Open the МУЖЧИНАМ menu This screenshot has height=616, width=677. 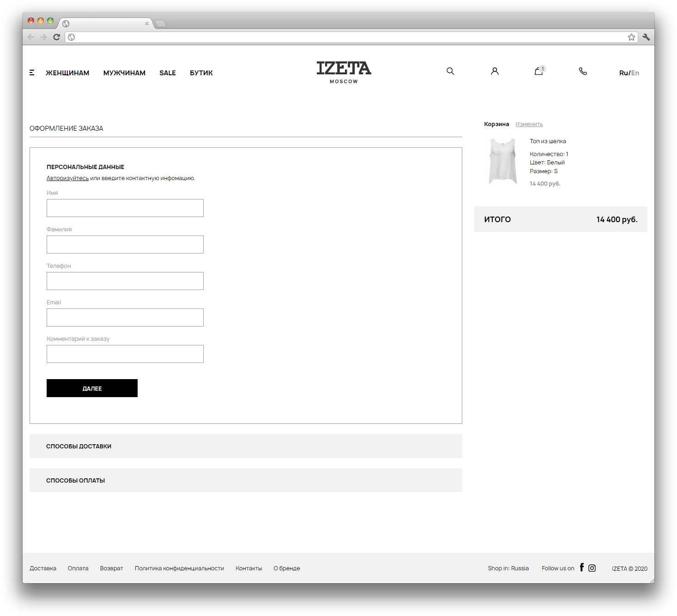(x=124, y=73)
